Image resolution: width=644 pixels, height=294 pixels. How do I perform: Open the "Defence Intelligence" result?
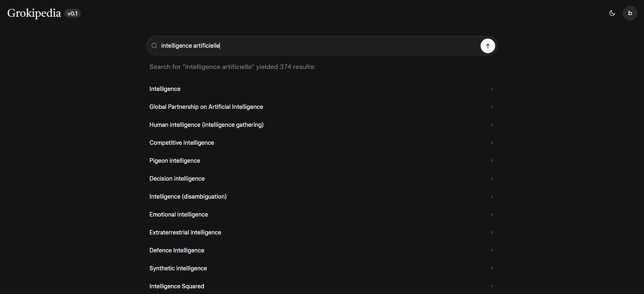pyautogui.click(x=177, y=250)
